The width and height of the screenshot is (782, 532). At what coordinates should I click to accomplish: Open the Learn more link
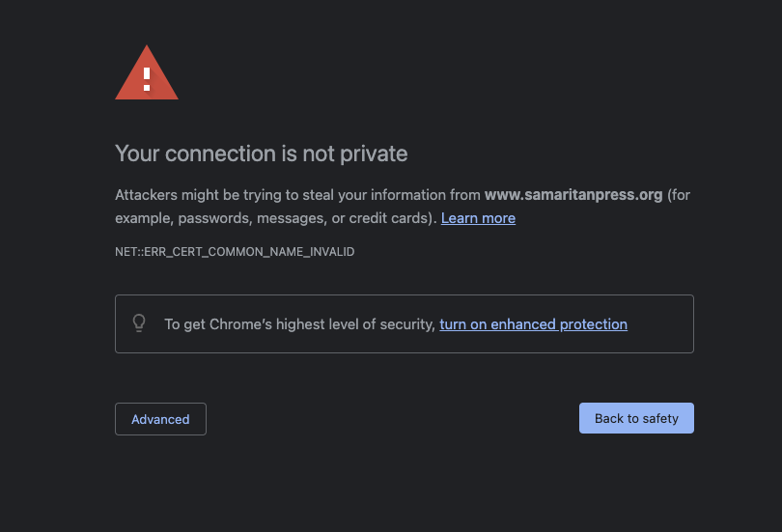pyautogui.click(x=478, y=218)
